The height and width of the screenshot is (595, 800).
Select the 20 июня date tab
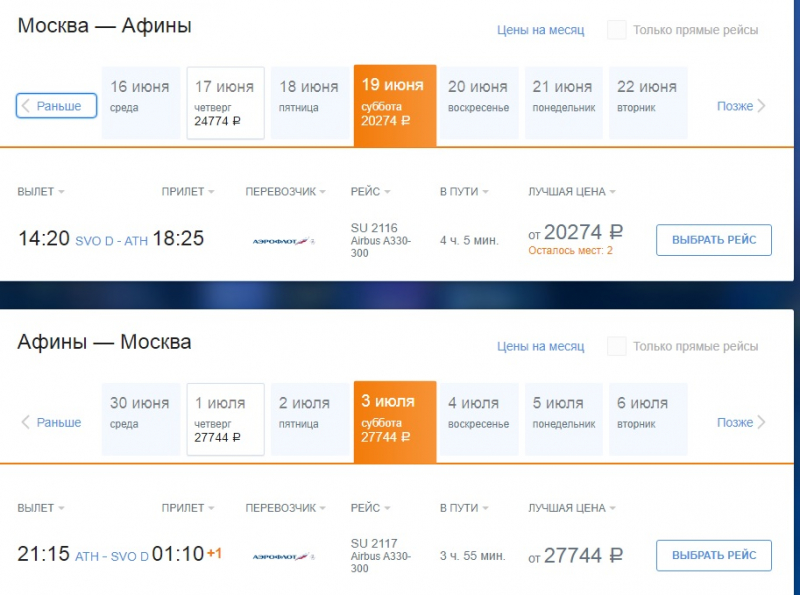(x=479, y=102)
